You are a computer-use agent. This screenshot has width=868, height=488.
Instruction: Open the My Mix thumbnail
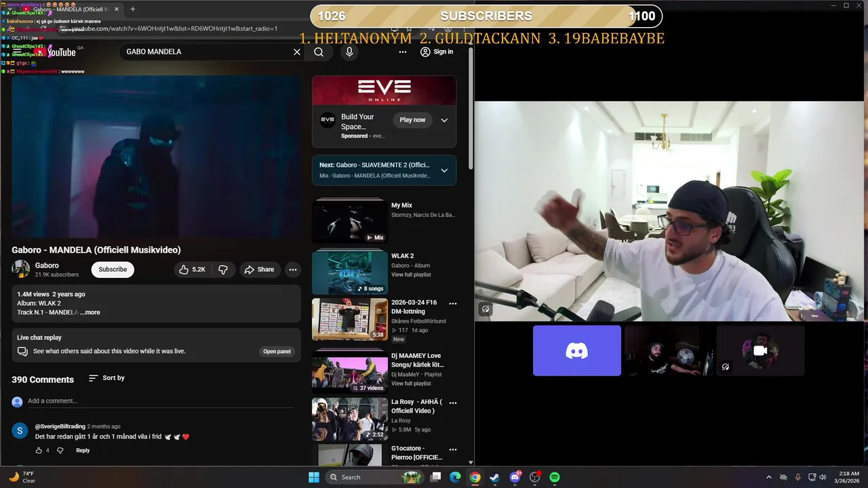[x=350, y=221]
